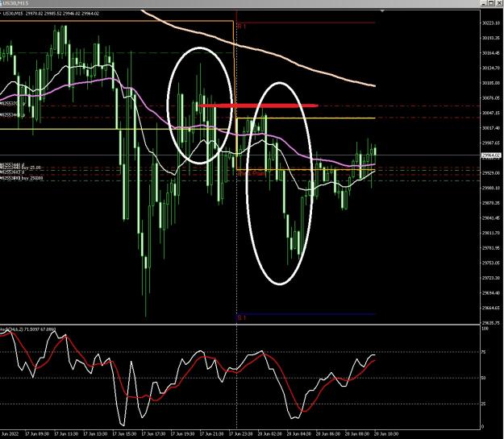Maximize the US30,M15 chart window
This screenshot has width=504, height=439.
491,3
